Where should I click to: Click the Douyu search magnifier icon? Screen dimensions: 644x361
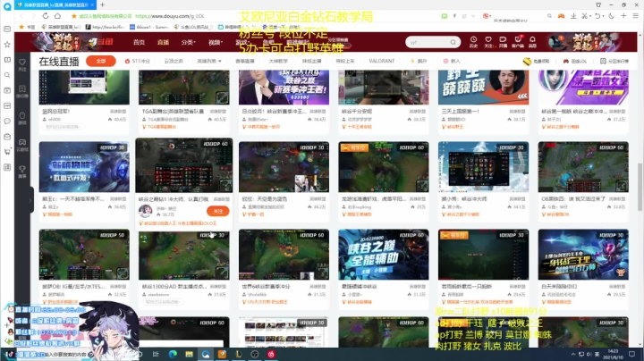[453, 42]
